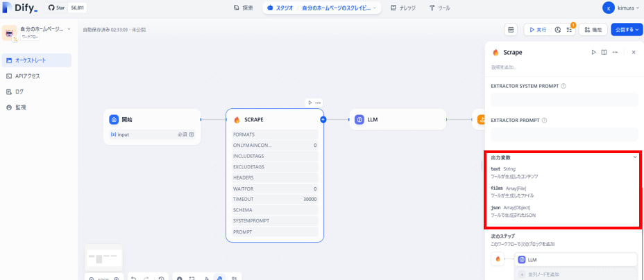Click the FORMATS row in SCRAPE node
Image resolution: width=644 pixels, height=280 pixels.
(x=275, y=134)
